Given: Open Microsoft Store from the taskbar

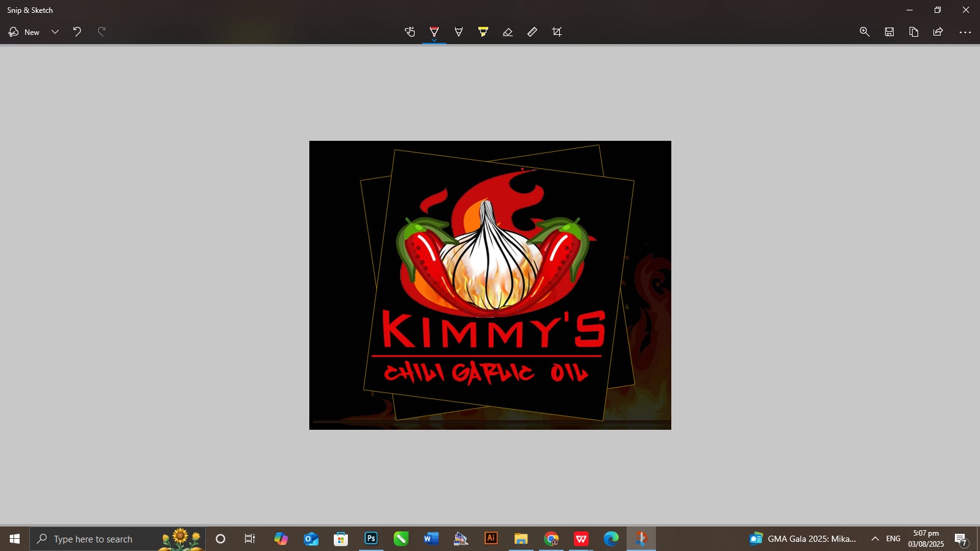Looking at the screenshot, I should 341,539.
